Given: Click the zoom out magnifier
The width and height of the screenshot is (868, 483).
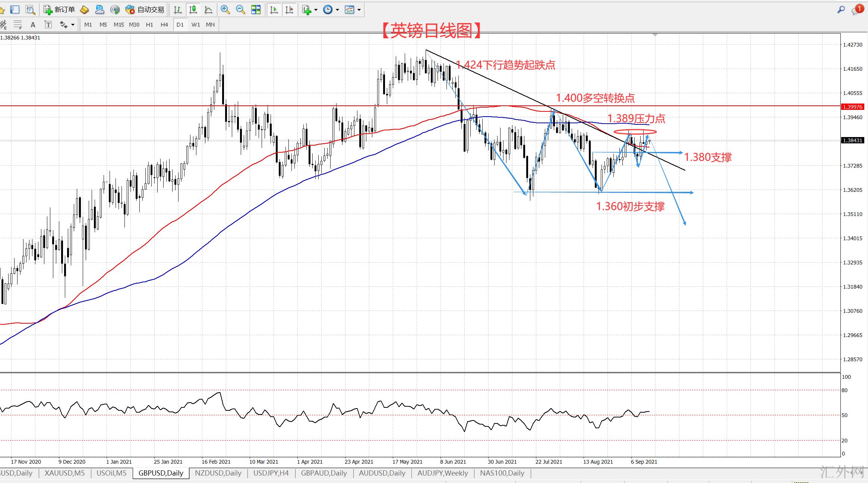Looking at the screenshot, I should [x=240, y=10].
